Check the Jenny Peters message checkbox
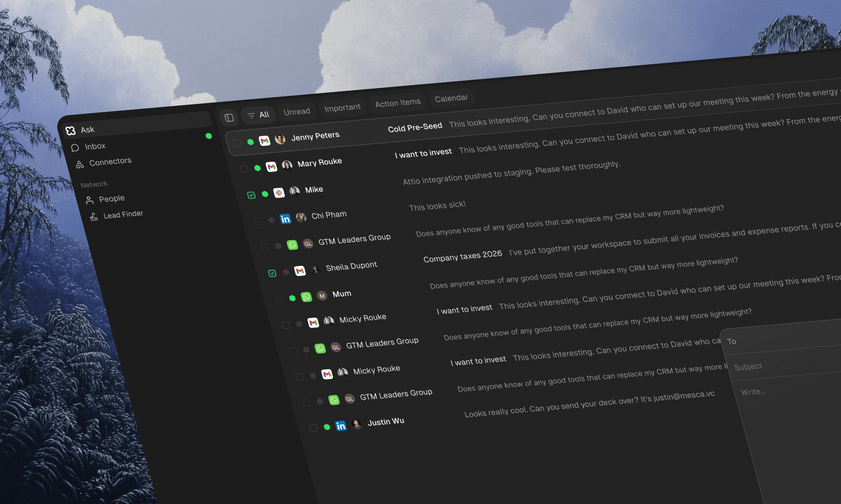The image size is (841, 504). click(x=237, y=143)
